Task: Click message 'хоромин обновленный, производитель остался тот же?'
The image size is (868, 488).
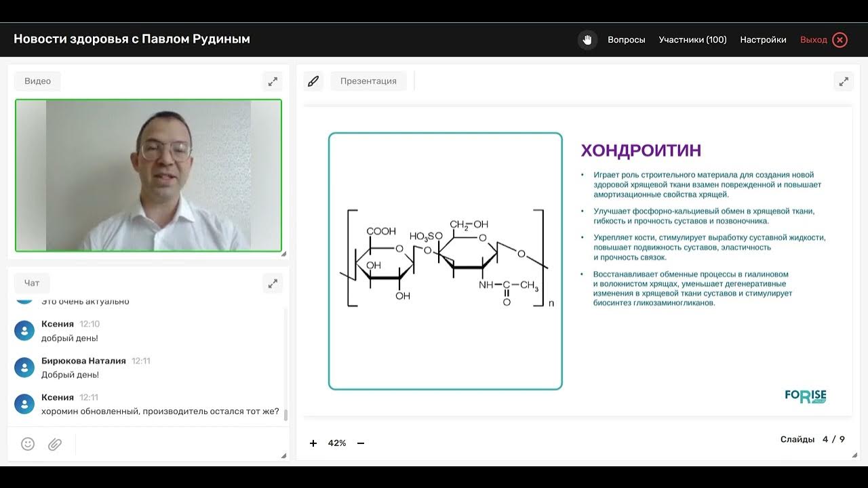Action: 160,411
